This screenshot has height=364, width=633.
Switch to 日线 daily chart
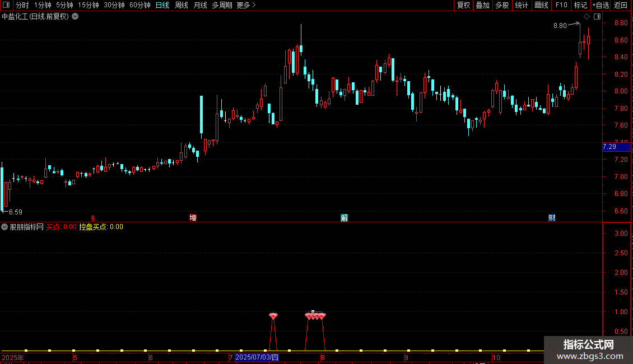coord(162,5)
